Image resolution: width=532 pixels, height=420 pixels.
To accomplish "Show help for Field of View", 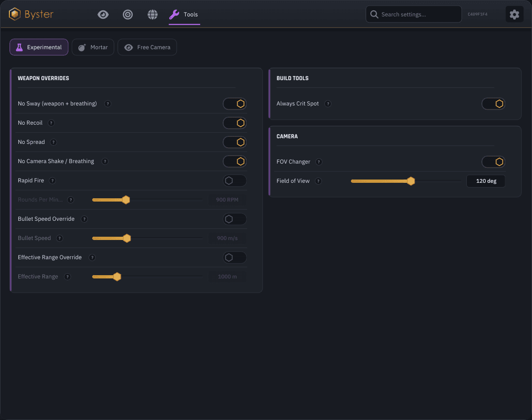I will (x=318, y=181).
